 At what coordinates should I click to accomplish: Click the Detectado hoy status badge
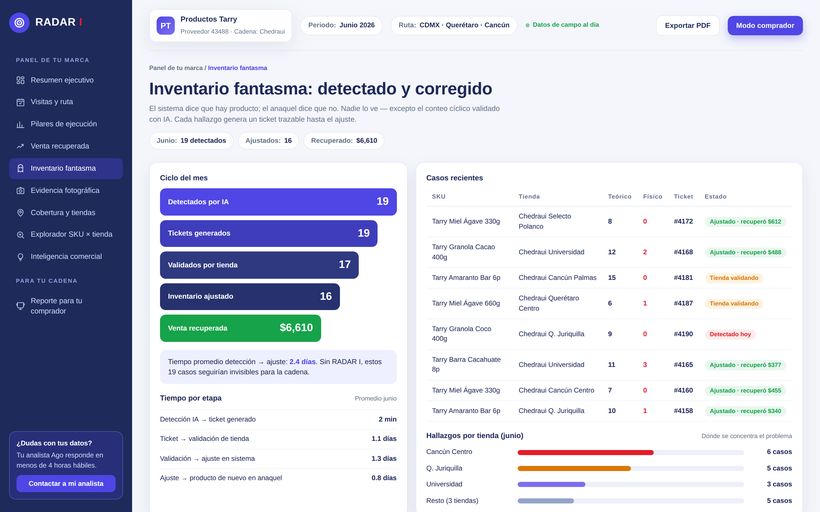tap(730, 334)
